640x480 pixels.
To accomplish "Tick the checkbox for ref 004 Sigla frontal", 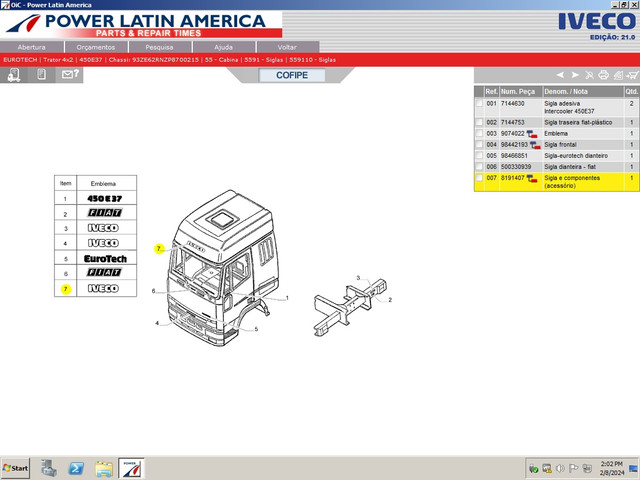I will 479,144.
